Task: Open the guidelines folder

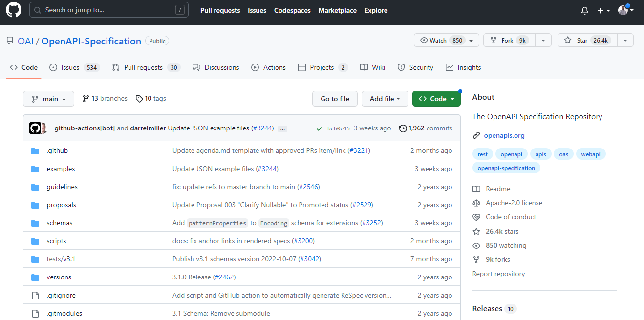Action: (62, 187)
